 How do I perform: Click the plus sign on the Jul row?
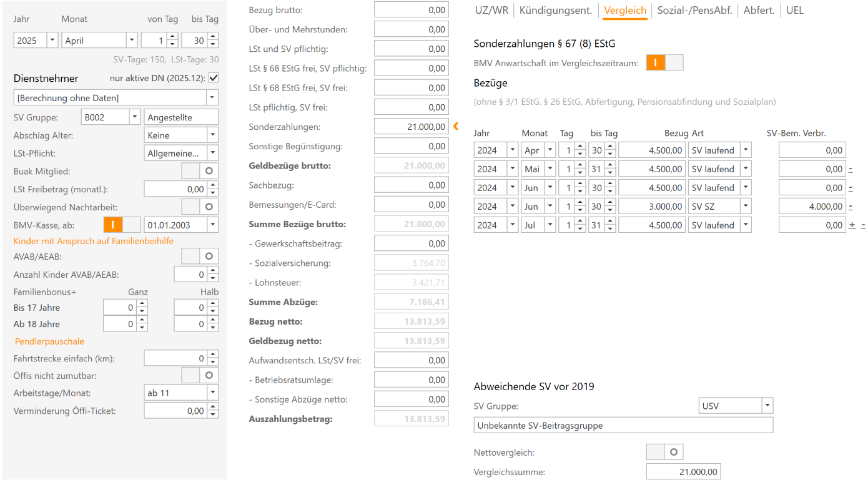[852, 225]
